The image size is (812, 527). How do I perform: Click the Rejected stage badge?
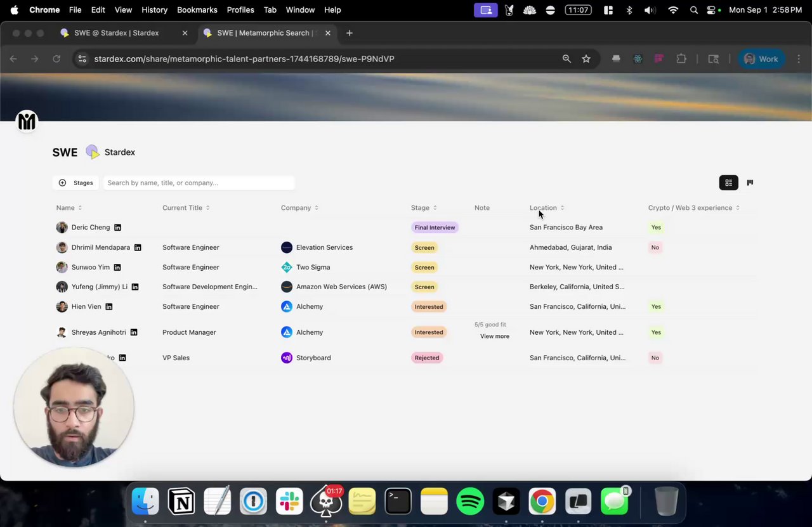pos(427,358)
